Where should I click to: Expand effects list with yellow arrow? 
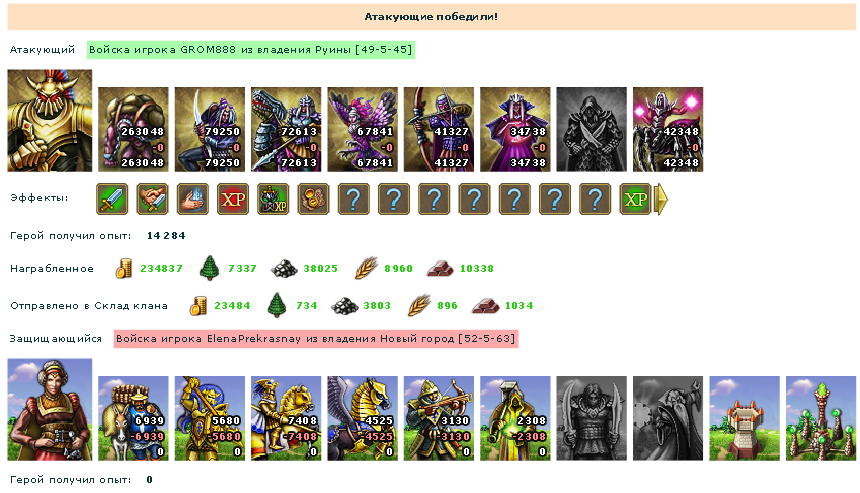[662, 199]
